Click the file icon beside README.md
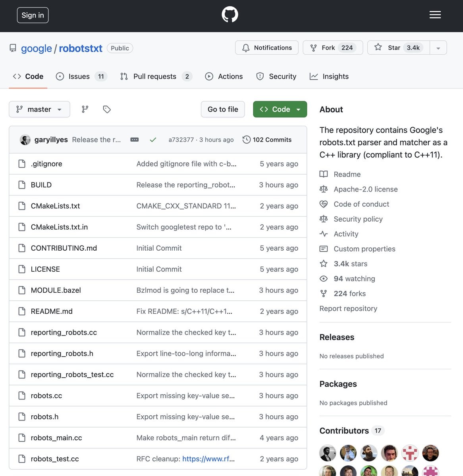Viewport: 463px width, 476px height. (22, 311)
